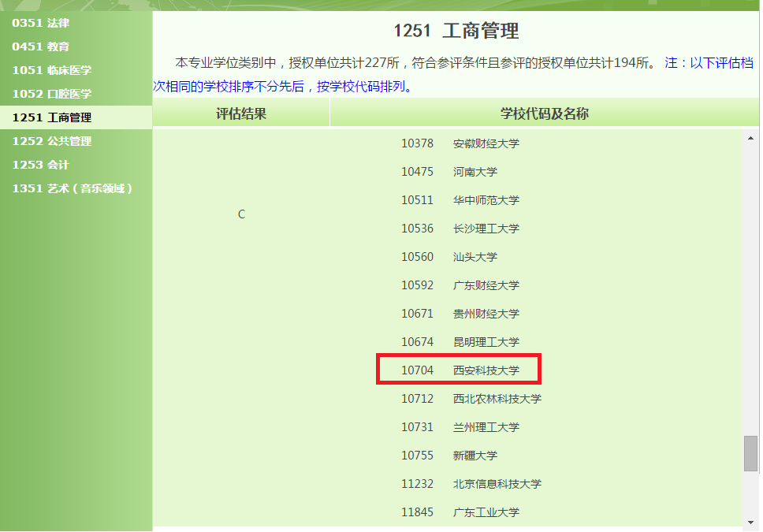Click the vertical scrollbar thumb

[x=750, y=453]
